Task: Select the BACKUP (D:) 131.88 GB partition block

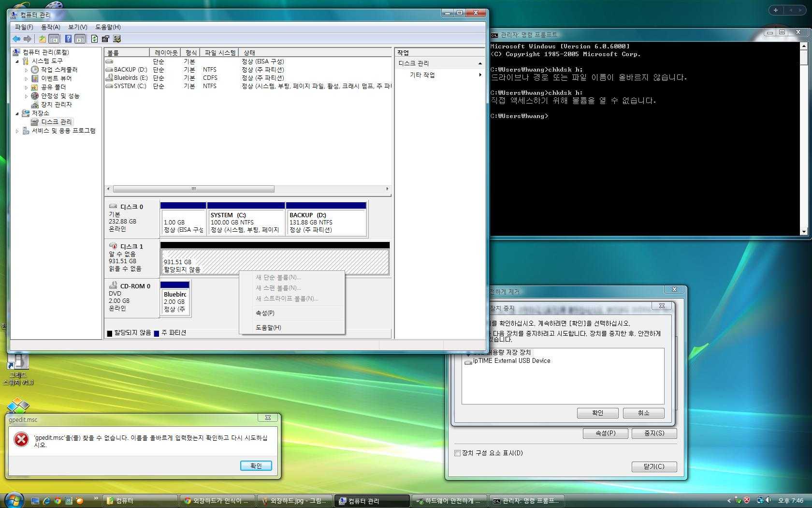Action: [326, 219]
